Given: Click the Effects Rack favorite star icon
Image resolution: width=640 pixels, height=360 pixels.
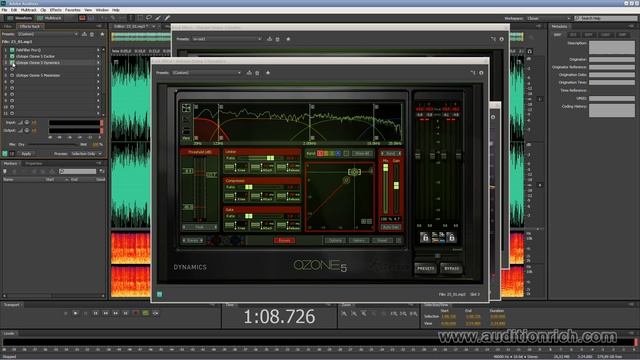Looking at the screenshot, I should 102,34.
